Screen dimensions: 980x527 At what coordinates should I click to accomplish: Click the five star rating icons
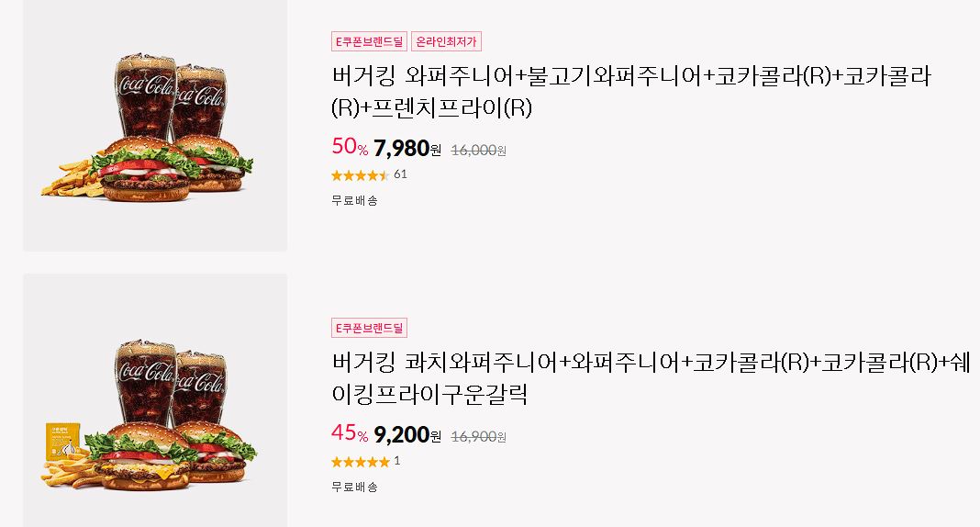tap(360, 462)
